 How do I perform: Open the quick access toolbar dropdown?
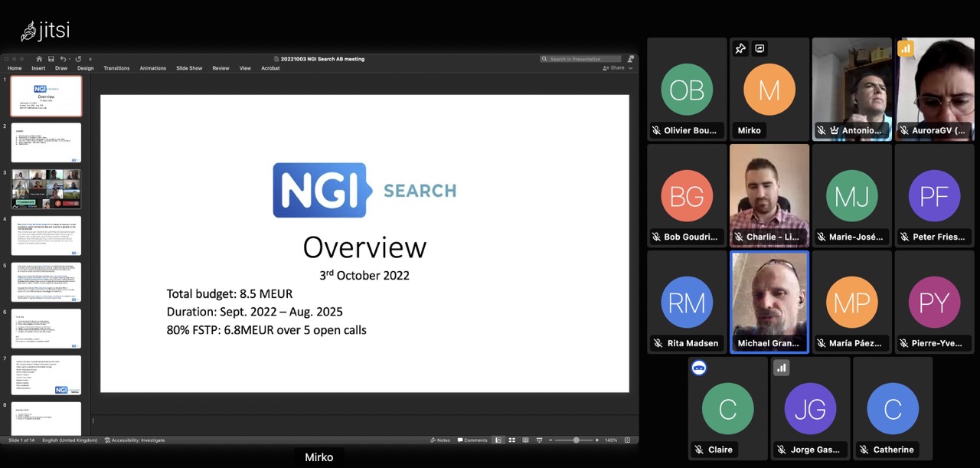click(90, 59)
